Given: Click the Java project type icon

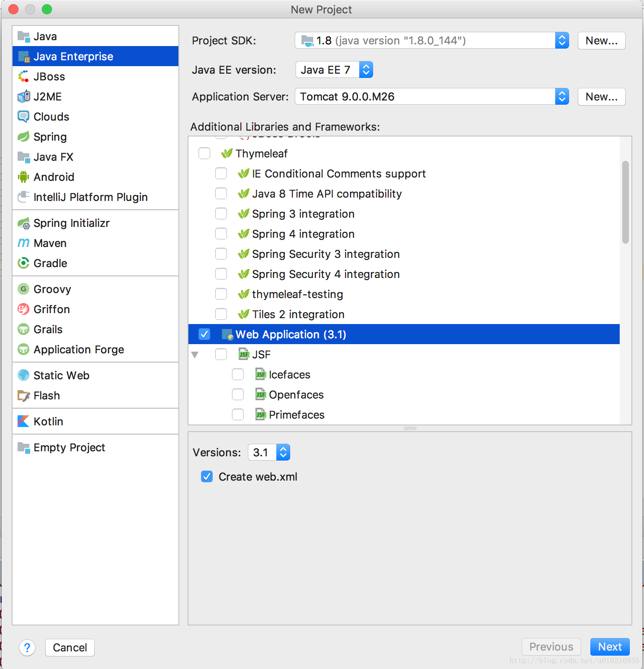Looking at the screenshot, I should click(23, 36).
